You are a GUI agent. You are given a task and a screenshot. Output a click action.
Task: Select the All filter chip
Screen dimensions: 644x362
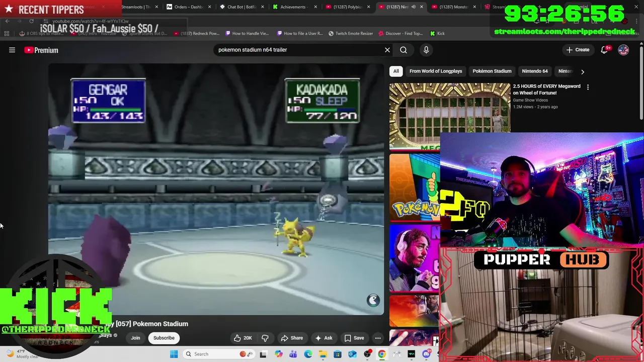pyautogui.click(x=396, y=71)
